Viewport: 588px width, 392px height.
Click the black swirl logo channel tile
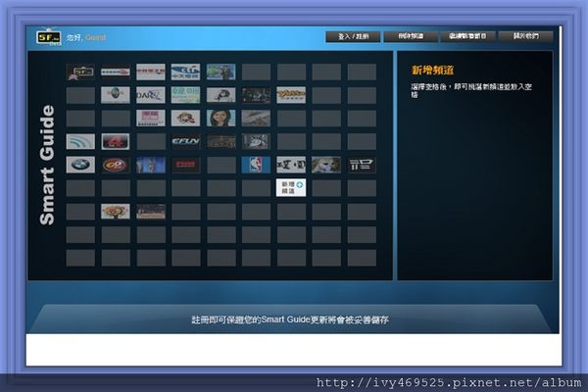[220, 95]
